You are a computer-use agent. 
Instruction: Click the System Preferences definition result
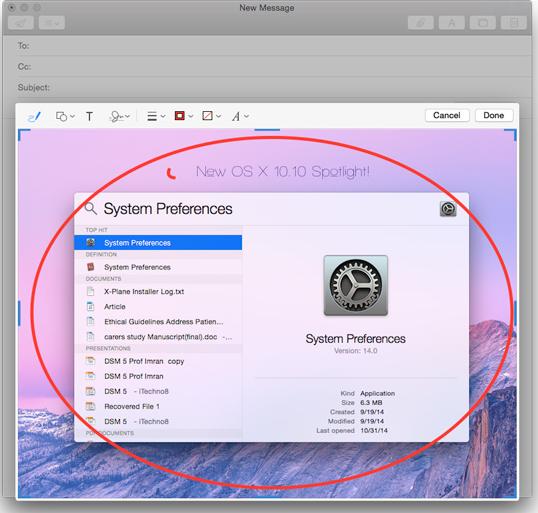(158, 267)
